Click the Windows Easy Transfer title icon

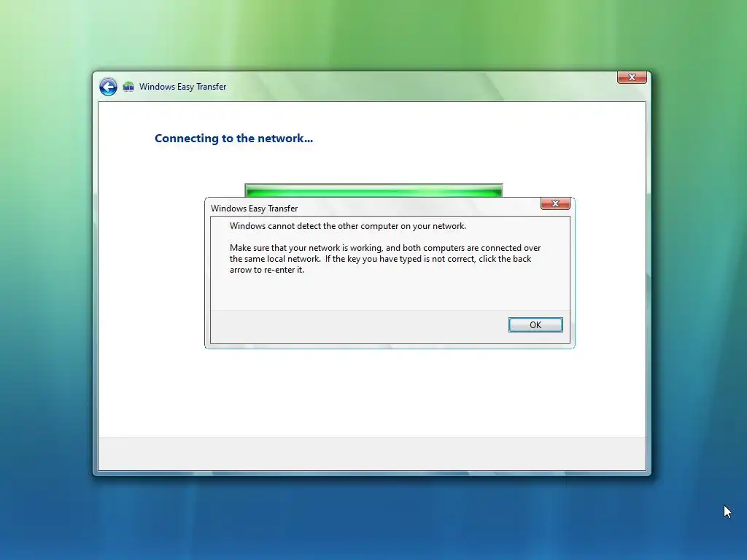pos(128,87)
